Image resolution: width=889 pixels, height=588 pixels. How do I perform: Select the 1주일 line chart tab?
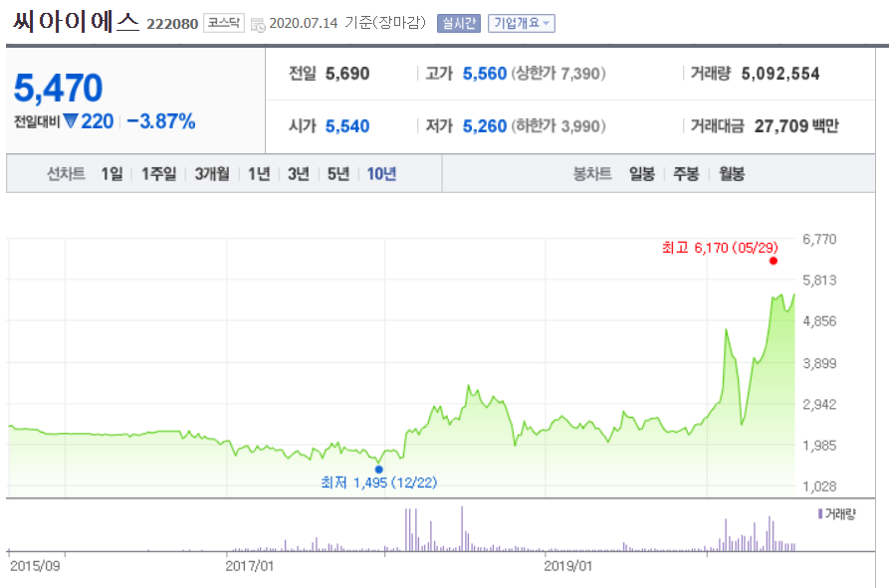tap(158, 174)
